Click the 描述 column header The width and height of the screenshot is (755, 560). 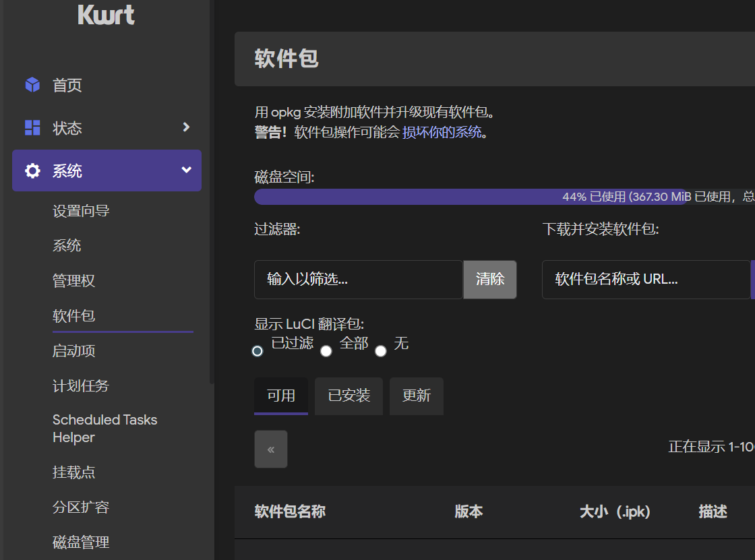coord(713,511)
